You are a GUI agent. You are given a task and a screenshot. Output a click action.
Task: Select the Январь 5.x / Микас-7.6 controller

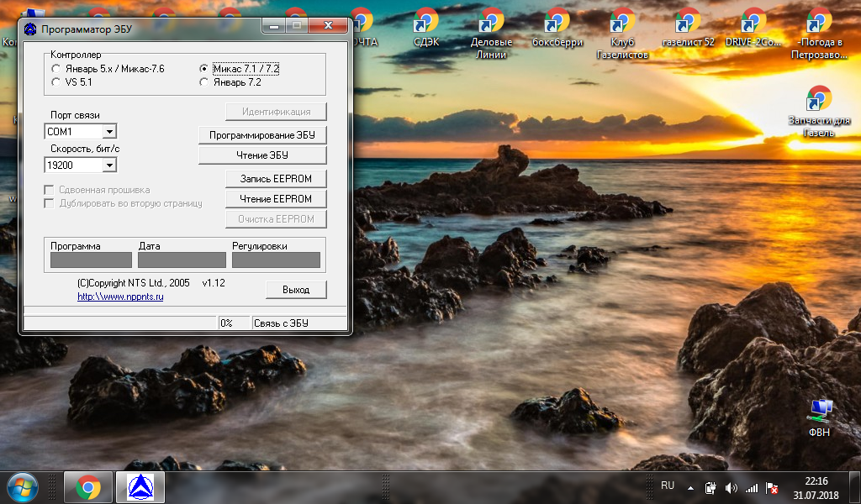(56, 69)
